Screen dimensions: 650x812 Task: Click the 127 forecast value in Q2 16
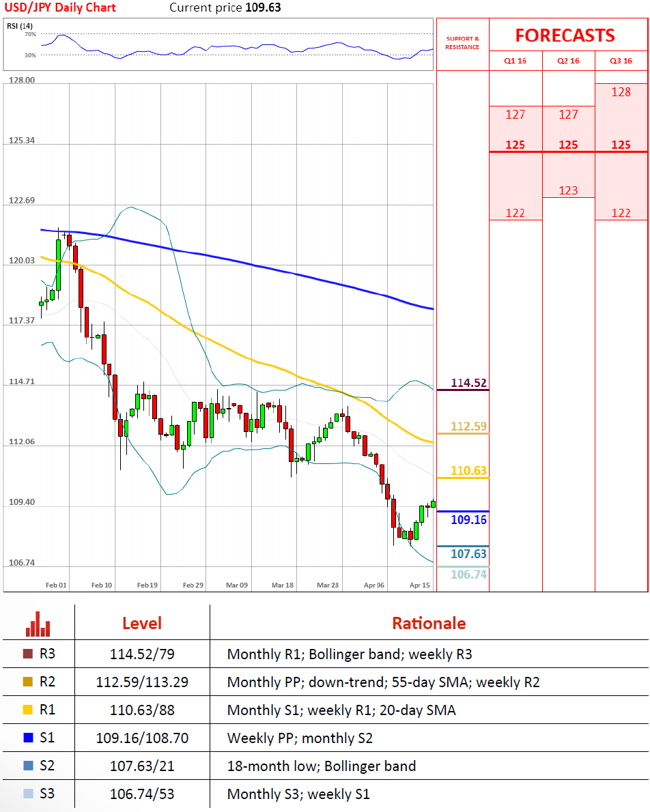[x=569, y=115]
